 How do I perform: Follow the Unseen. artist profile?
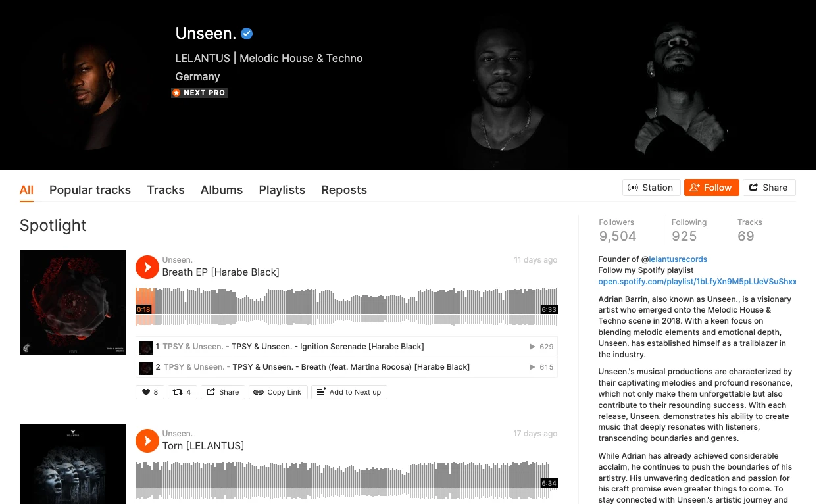tap(711, 188)
